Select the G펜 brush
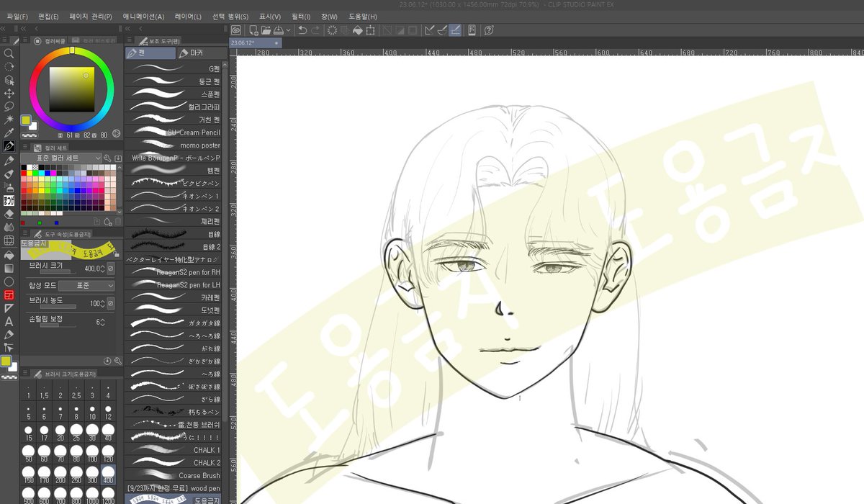The image size is (864, 504). click(x=174, y=68)
